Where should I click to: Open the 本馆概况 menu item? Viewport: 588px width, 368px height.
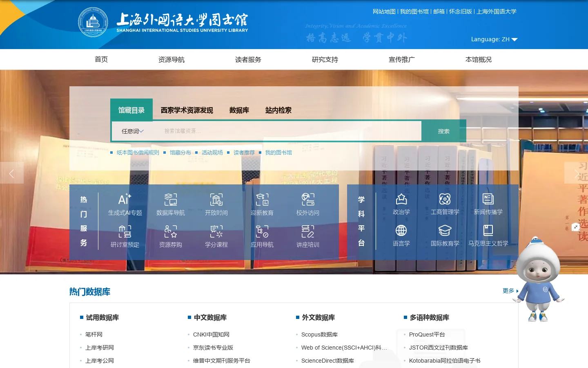(479, 60)
